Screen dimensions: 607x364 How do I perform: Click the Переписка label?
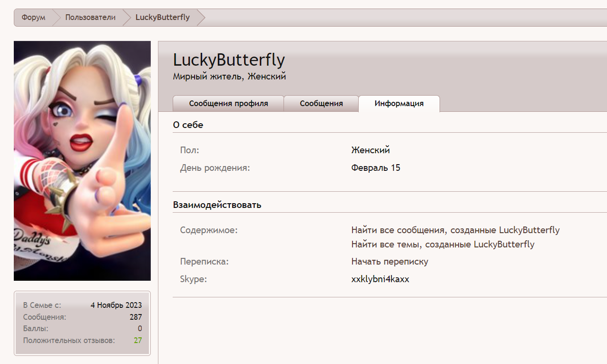205,262
